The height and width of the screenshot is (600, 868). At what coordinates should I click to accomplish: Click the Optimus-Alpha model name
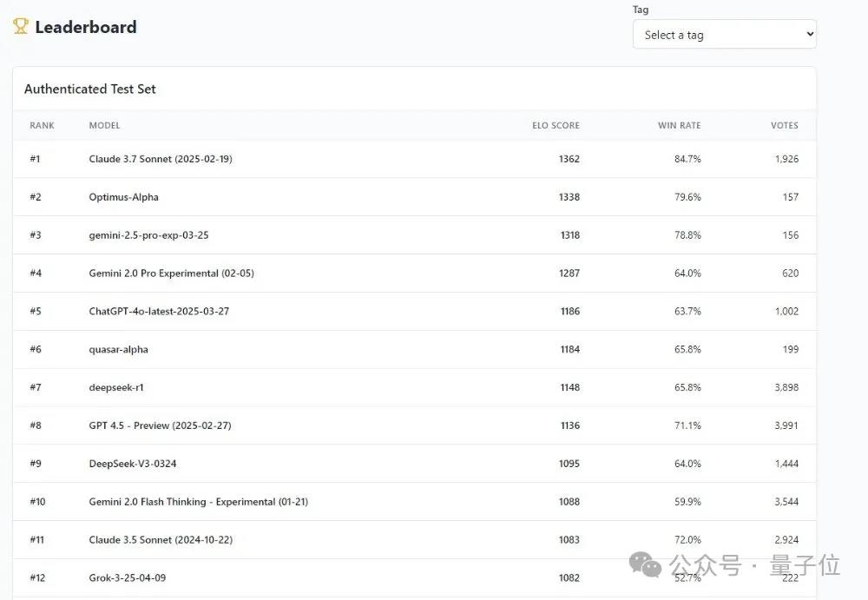[x=123, y=197]
